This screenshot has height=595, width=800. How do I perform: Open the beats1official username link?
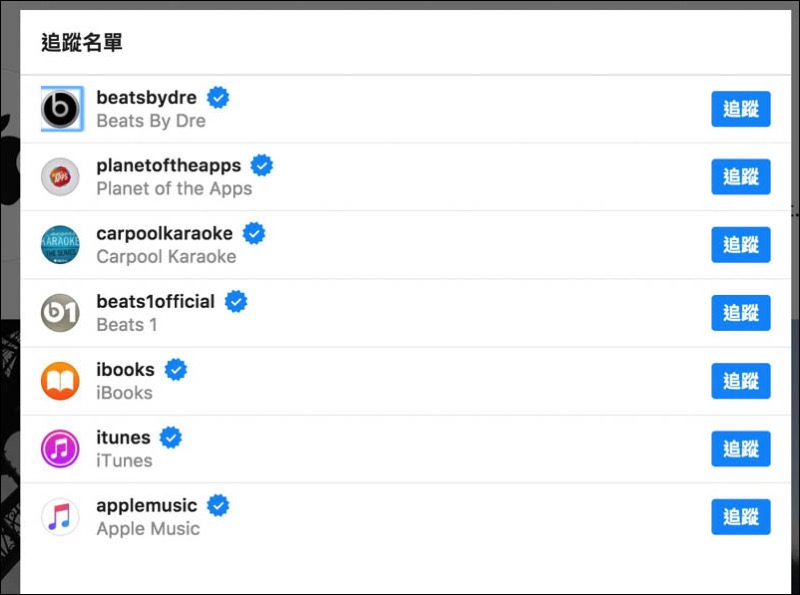(x=156, y=301)
